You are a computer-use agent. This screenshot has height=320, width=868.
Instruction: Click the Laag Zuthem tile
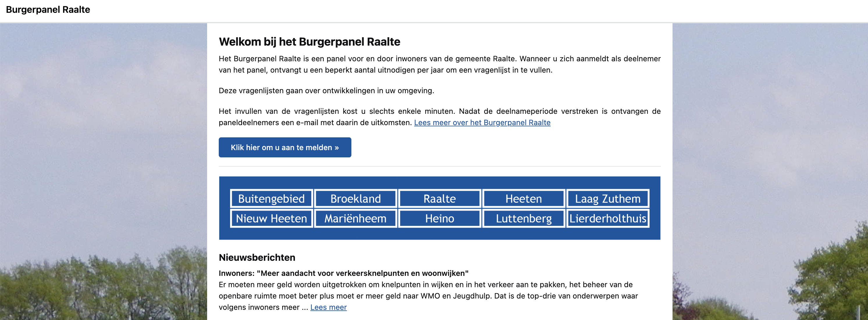click(x=608, y=199)
